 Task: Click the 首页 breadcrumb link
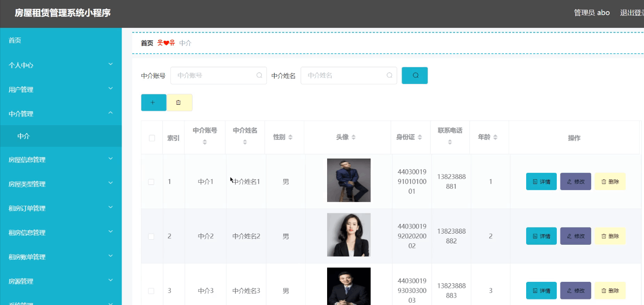coord(146,43)
